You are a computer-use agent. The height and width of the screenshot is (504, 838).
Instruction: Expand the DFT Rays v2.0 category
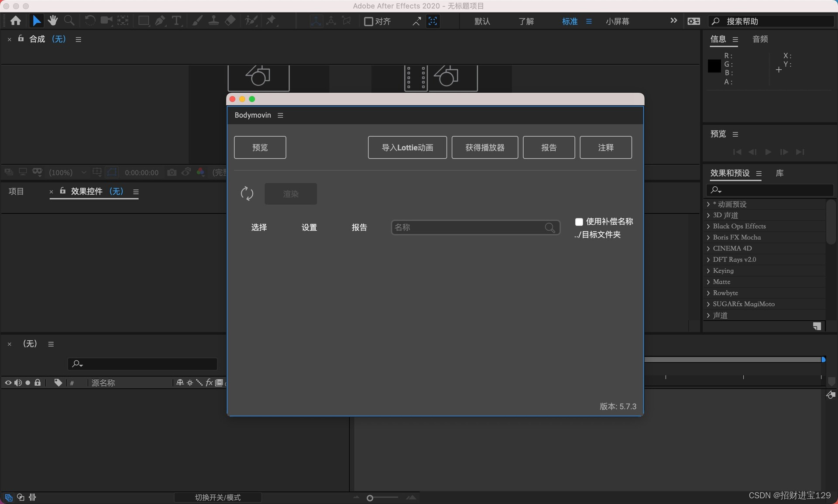(708, 260)
